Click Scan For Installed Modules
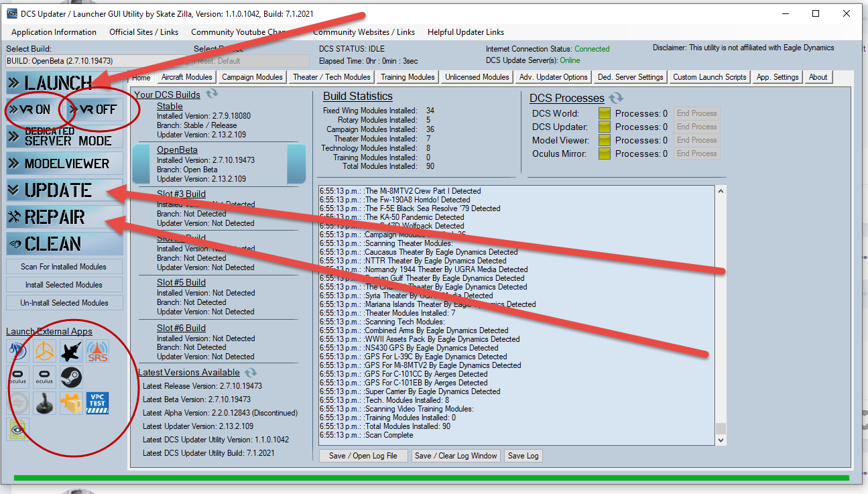 click(x=64, y=267)
